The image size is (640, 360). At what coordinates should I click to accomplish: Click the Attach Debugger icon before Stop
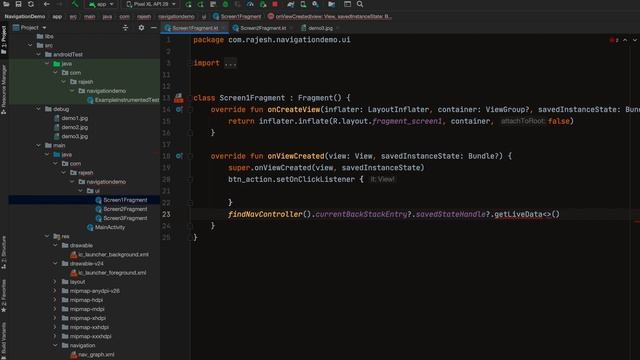263,4
